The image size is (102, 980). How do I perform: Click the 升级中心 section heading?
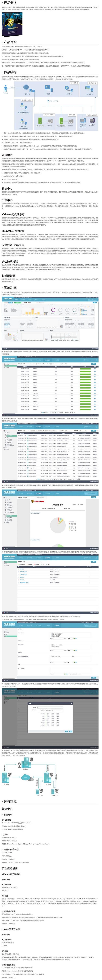(7, 200)
